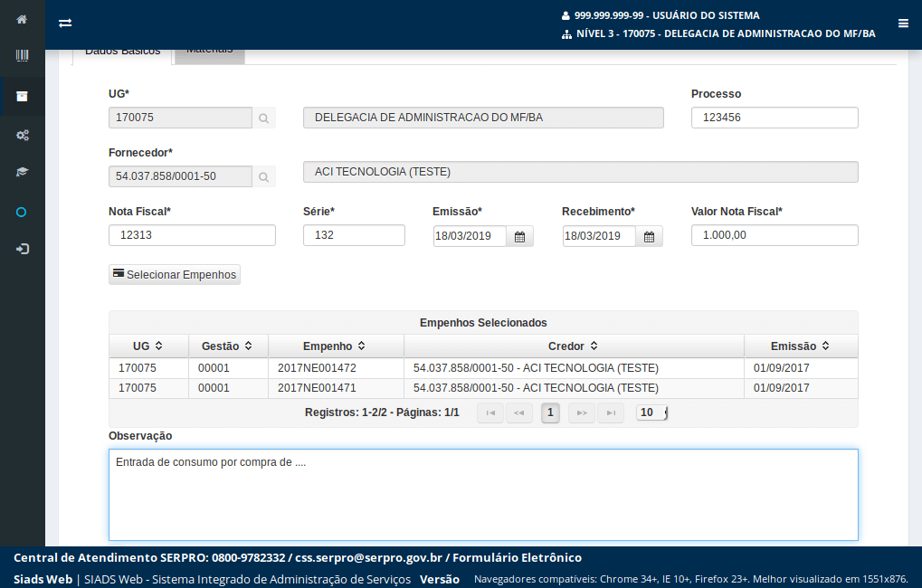The height and width of the screenshot is (588, 922).
Task: Sort table by Credor column
Action: click(574, 346)
